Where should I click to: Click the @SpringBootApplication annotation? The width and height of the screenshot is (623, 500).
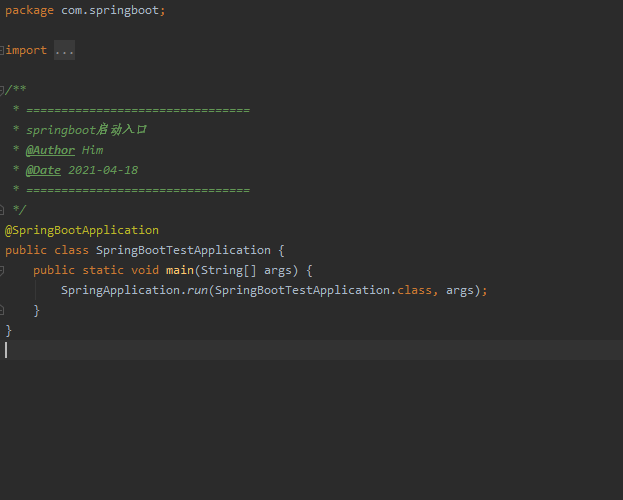pos(82,230)
